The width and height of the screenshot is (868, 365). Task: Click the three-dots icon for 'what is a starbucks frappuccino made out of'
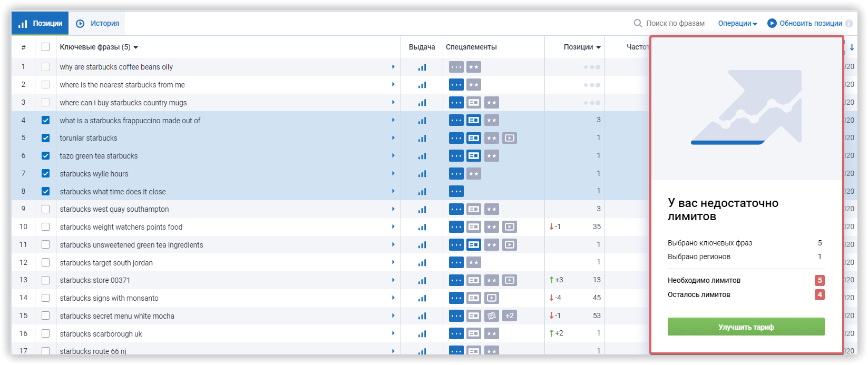pyautogui.click(x=456, y=120)
